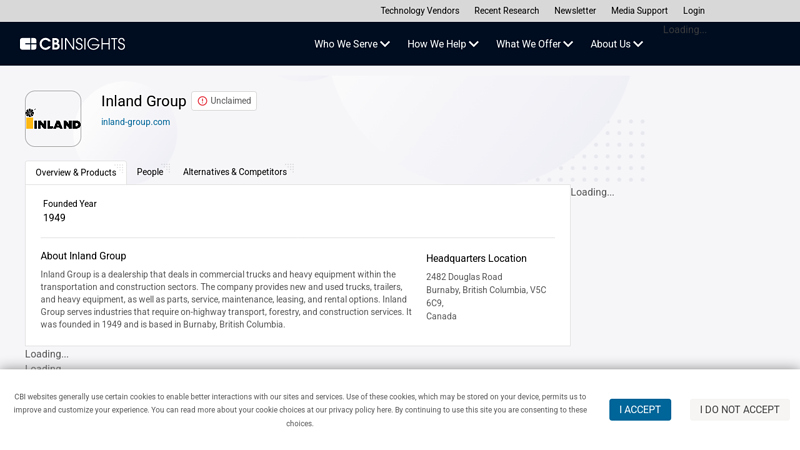The image size is (800, 450).
Task: Open the Technology Vendors link
Action: [x=420, y=11]
